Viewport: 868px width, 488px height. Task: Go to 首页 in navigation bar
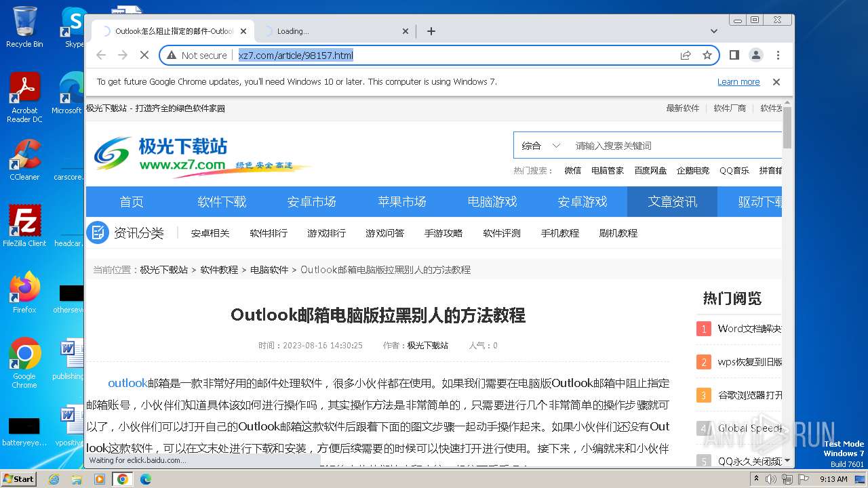coord(132,202)
